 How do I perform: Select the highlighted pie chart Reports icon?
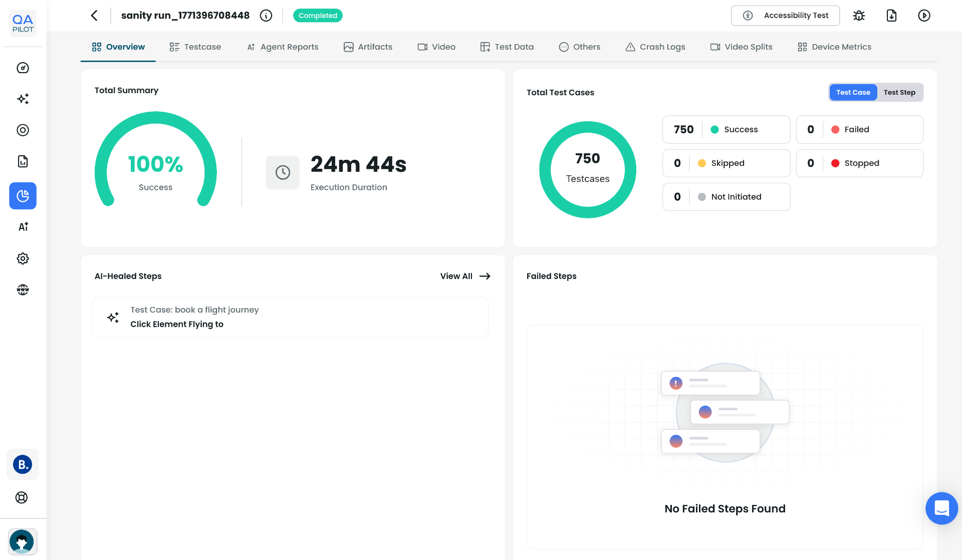[x=23, y=196]
